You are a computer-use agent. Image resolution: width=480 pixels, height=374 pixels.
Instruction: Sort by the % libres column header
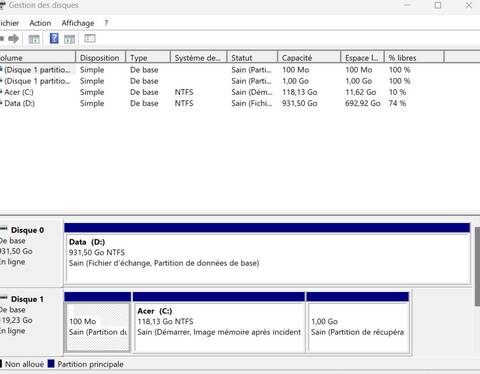click(x=414, y=58)
